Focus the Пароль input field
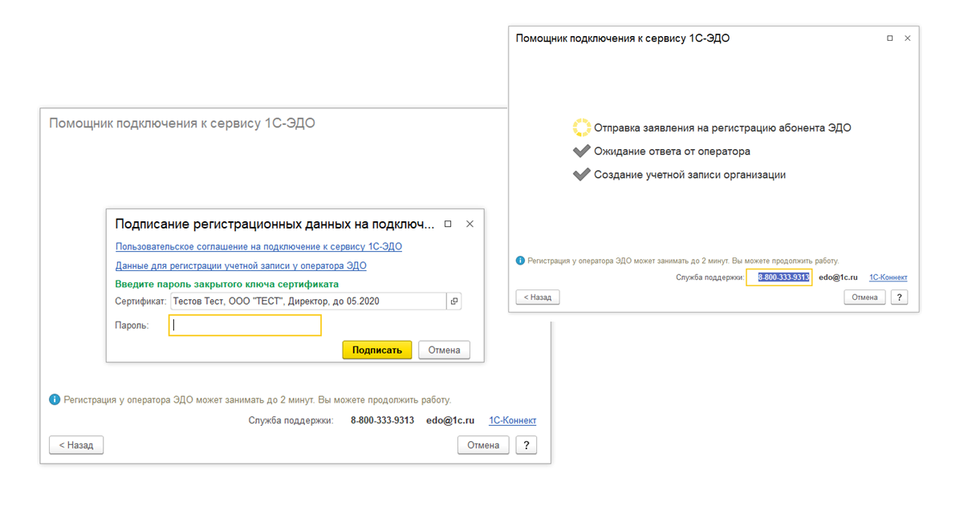The image size is (980, 506). pyautogui.click(x=245, y=325)
